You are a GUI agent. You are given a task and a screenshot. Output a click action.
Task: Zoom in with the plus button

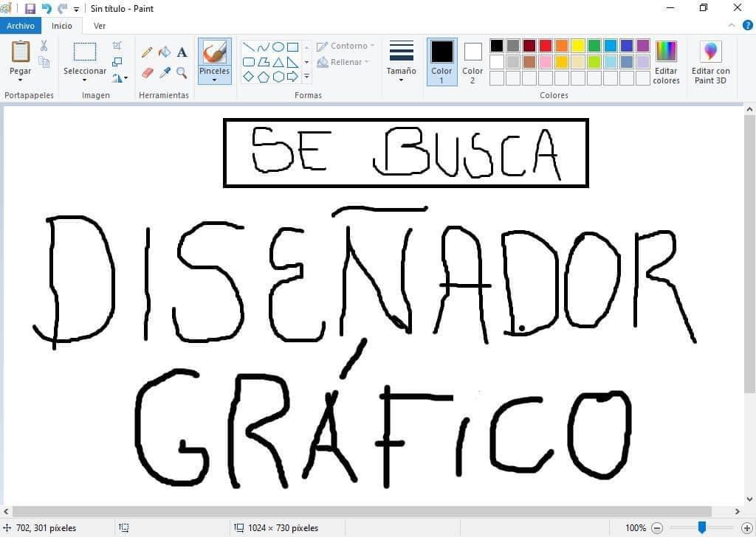[x=747, y=528]
